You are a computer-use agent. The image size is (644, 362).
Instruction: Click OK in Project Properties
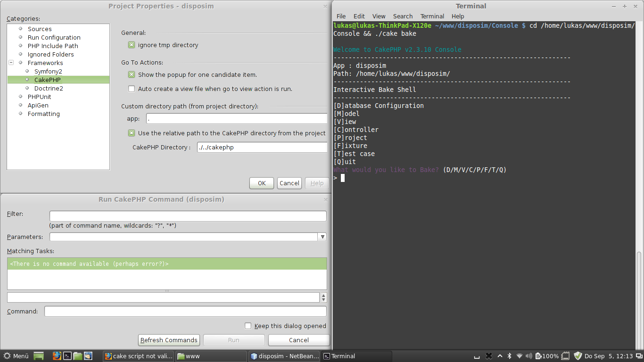click(x=262, y=183)
